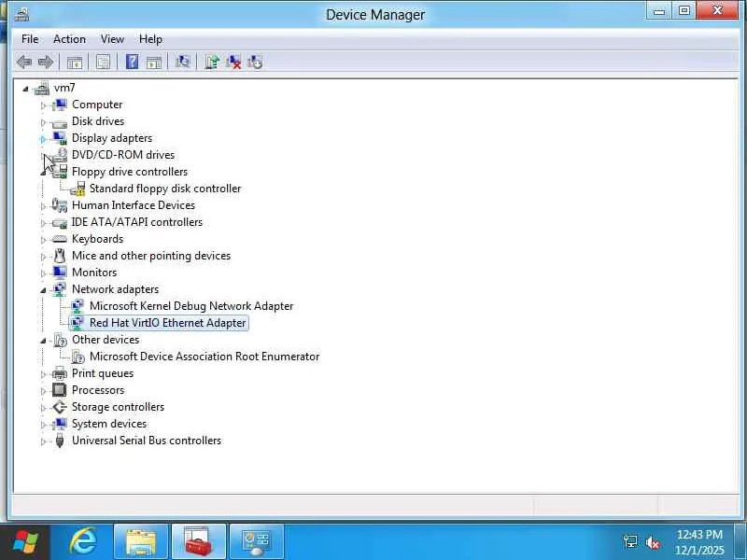Expand the Print queues node arrow
The image size is (747, 560).
[x=43, y=374]
